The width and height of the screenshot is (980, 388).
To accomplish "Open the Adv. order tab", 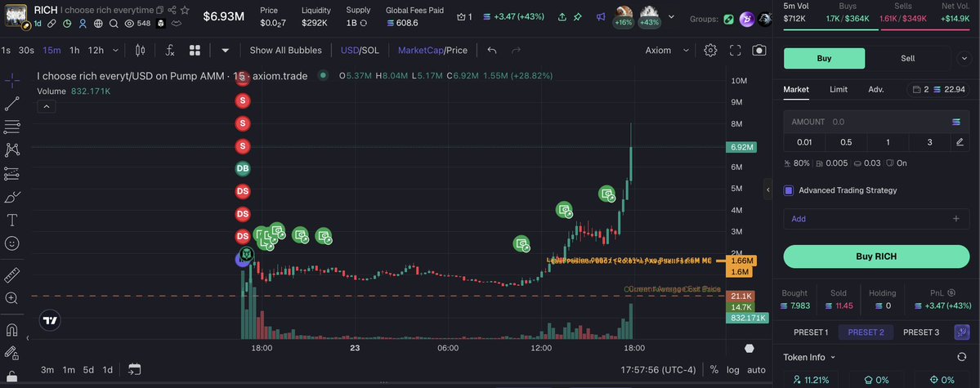I will [875, 89].
